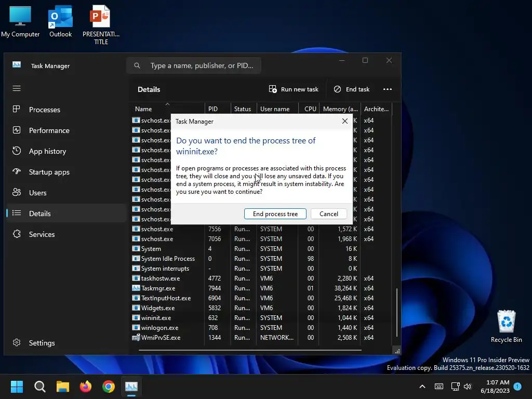
Task: Show hidden system tray icons
Action: pos(422,387)
